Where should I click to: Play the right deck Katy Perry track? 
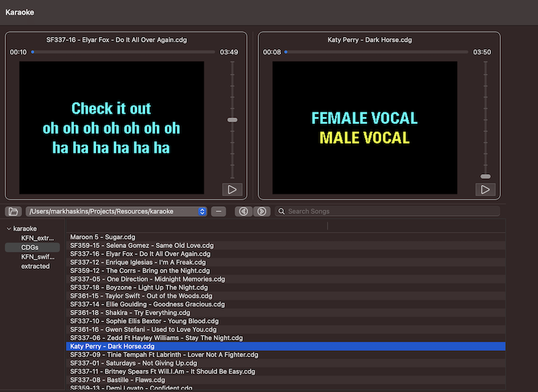(485, 190)
